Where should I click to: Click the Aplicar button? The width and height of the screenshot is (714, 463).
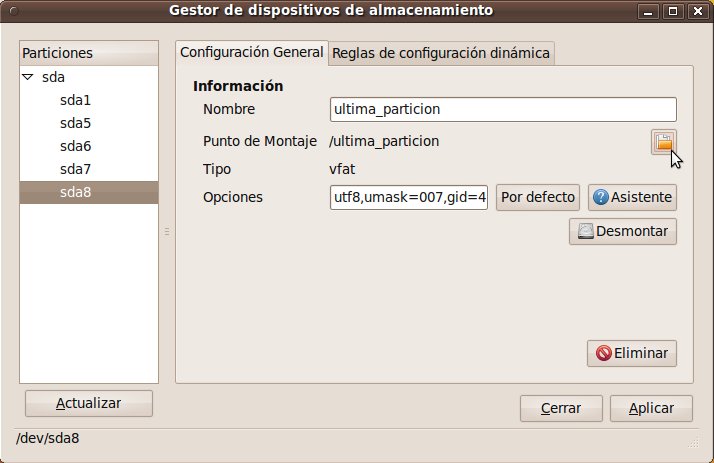[x=651, y=408]
